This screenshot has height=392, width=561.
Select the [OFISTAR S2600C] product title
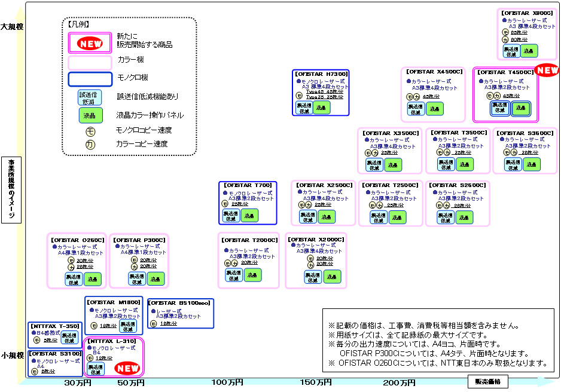[x=458, y=185]
